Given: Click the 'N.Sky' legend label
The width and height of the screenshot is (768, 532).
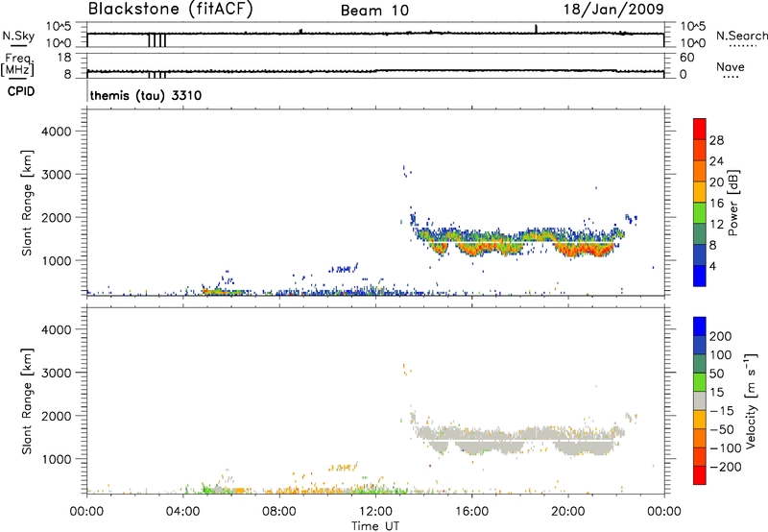Looking at the screenshot, I should pos(18,36).
